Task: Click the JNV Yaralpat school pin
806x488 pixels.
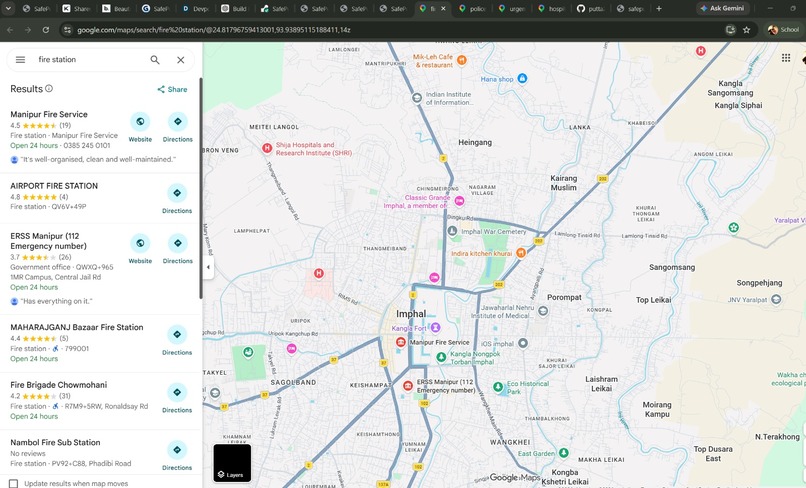Action: [x=776, y=299]
